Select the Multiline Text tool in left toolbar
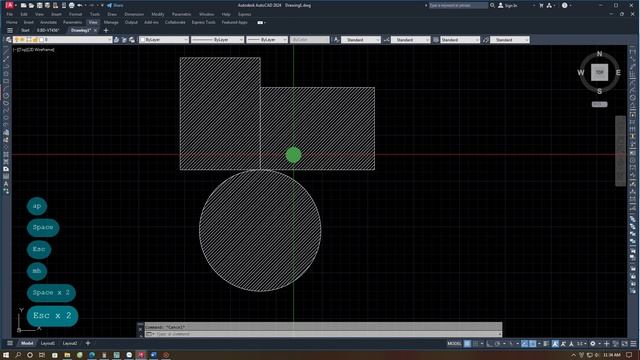Screen dimensions: 640x360 click(x=6, y=184)
